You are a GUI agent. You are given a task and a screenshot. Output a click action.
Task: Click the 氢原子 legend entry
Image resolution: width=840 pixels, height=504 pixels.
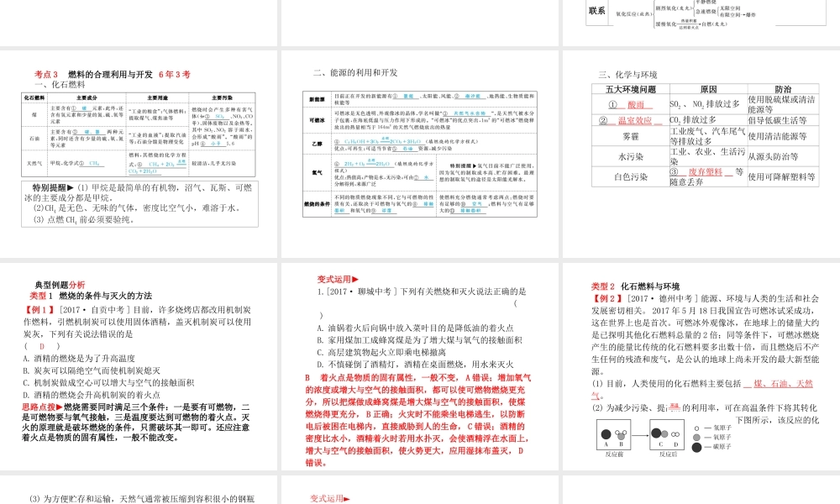click(x=713, y=428)
